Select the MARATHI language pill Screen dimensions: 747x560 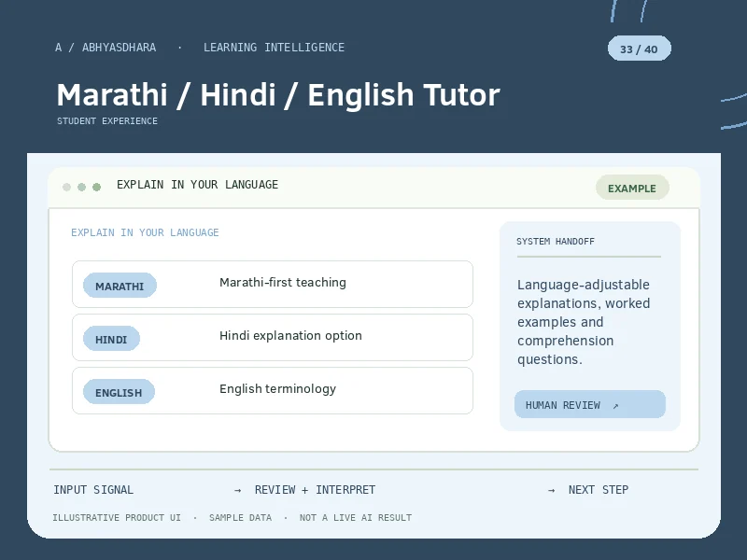120,286
